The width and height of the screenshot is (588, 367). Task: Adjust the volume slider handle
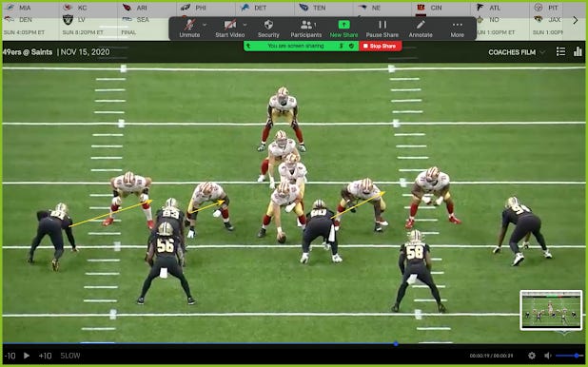[577, 356]
